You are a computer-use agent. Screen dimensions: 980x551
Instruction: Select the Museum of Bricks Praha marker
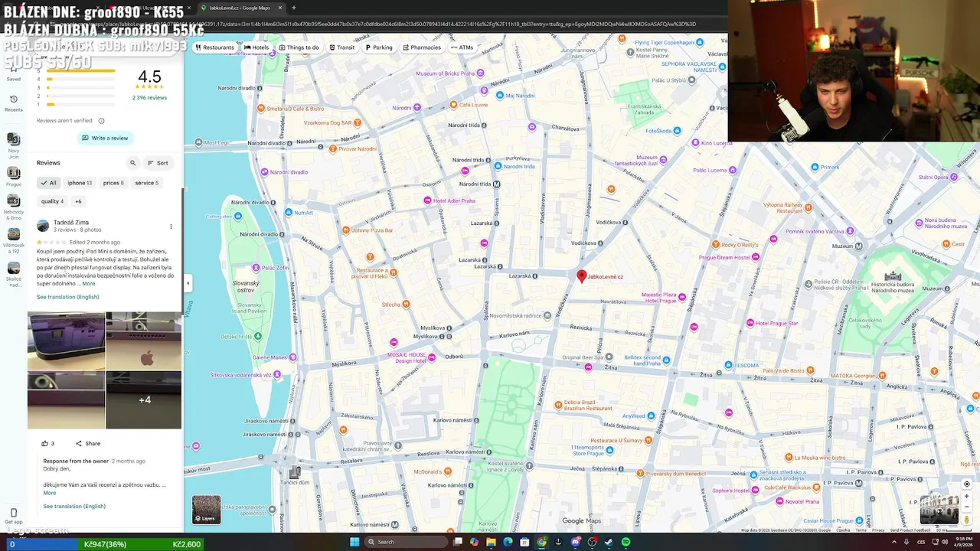480,73
